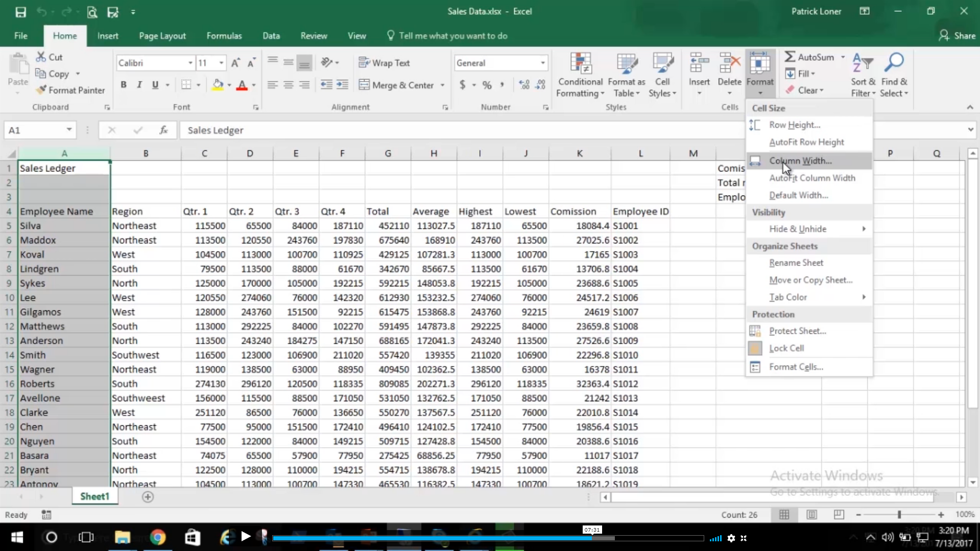The height and width of the screenshot is (551, 980).
Task: Increase indent of cell contents
Action: pyautogui.click(x=342, y=85)
